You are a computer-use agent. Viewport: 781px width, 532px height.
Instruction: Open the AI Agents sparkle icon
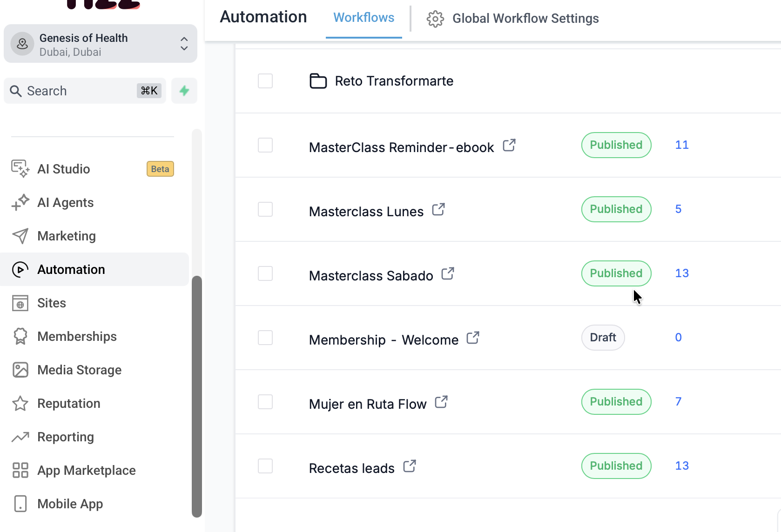coord(20,202)
